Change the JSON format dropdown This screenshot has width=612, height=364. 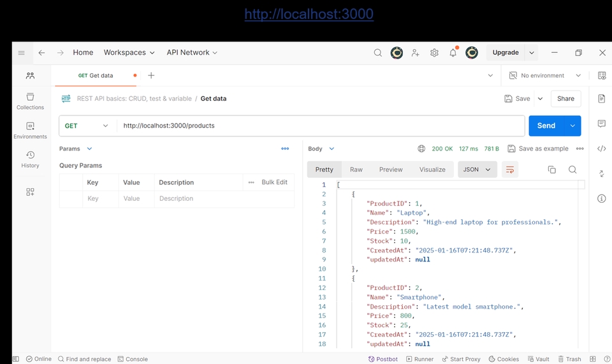(x=477, y=170)
